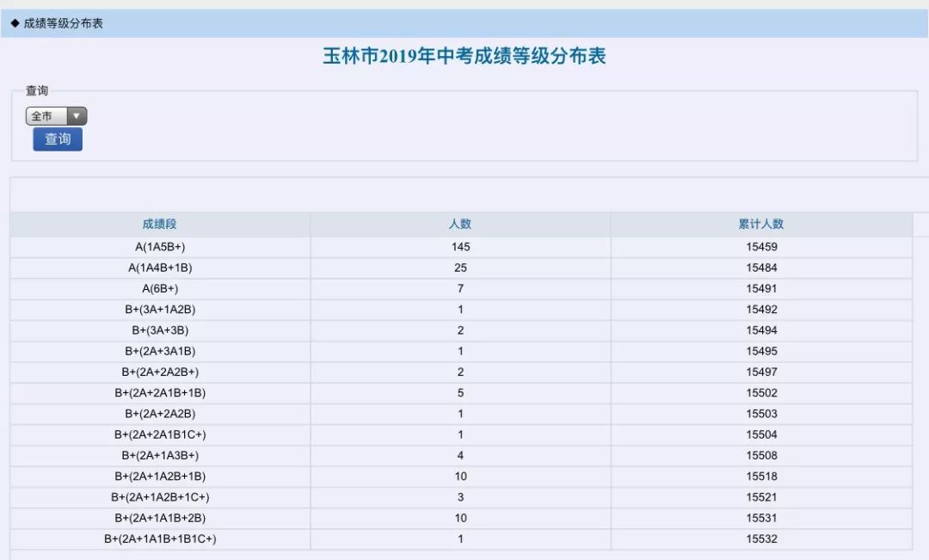Click the blue 查询 button
Image resolution: width=929 pixels, height=560 pixels.
tap(58, 139)
